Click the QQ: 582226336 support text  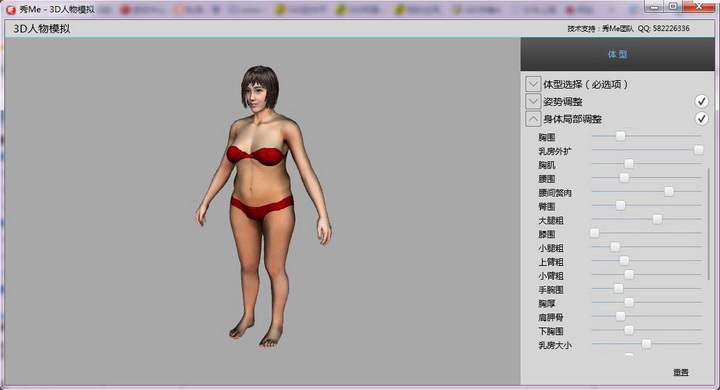tap(664, 28)
